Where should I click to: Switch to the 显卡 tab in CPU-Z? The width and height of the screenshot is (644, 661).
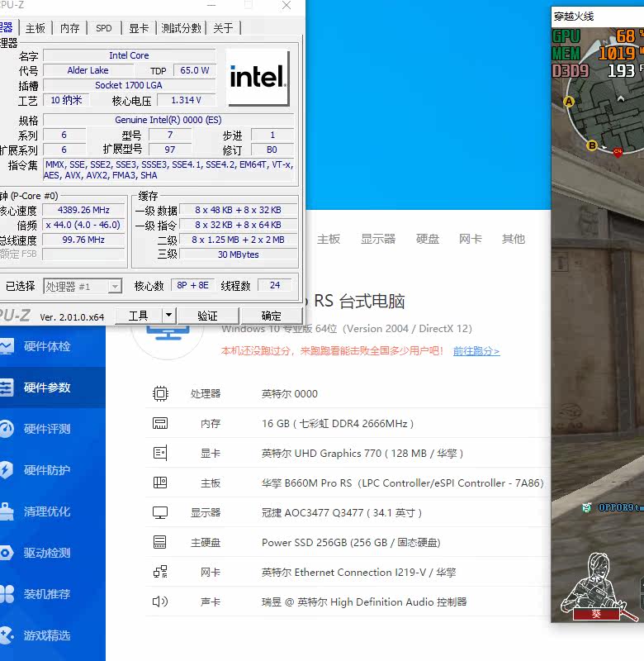pos(139,28)
